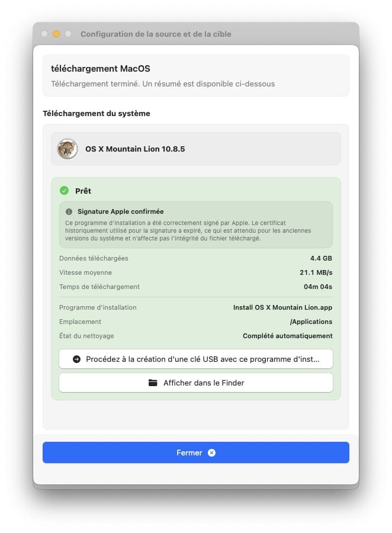392x533 pixels.
Task: Click the Complété automatiquement cleanup status
Action: (287, 336)
